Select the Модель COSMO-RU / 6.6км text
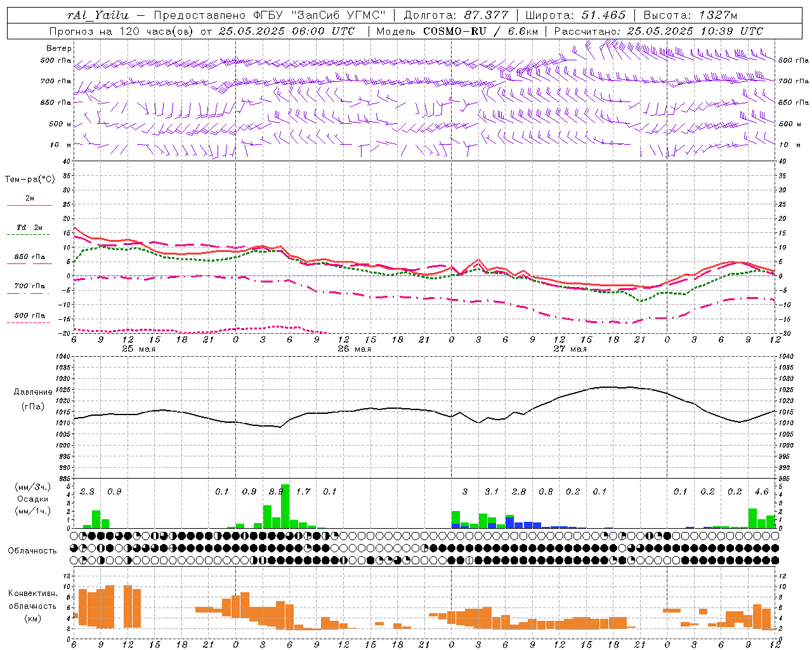Viewport: 812px width, 650px height. [457, 31]
